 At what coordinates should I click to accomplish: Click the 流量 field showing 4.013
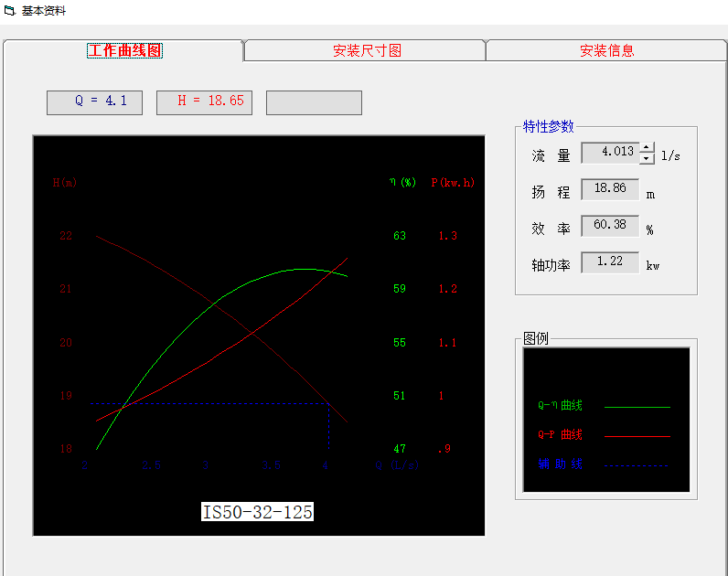610,153
